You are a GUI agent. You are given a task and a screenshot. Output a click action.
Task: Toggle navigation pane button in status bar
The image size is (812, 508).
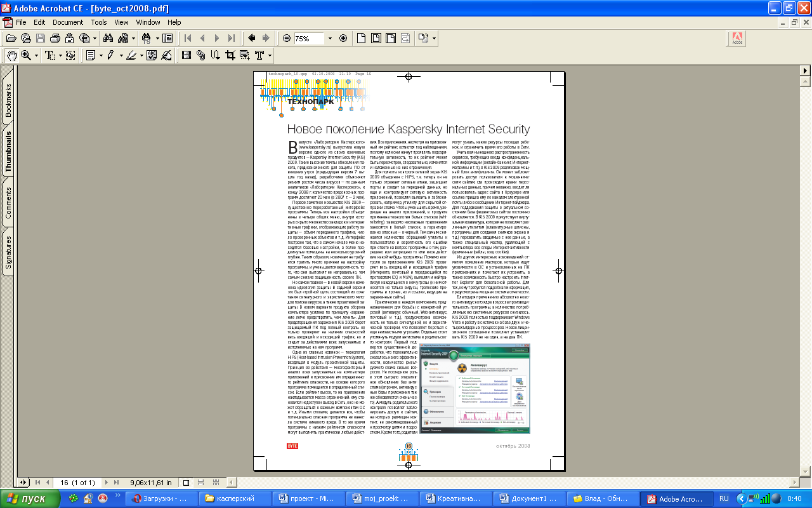tap(23, 483)
